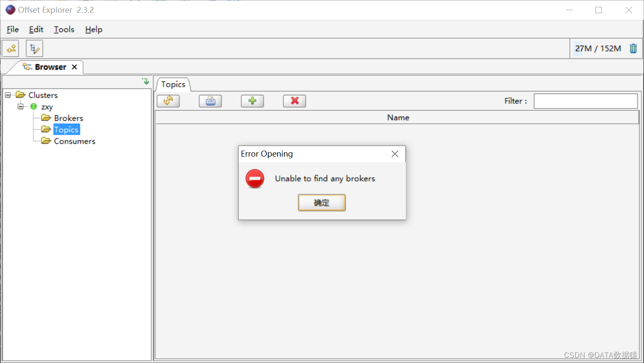Select the zxy cluster label
The width and height of the screenshot is (644, 363).
click(47, 107)
